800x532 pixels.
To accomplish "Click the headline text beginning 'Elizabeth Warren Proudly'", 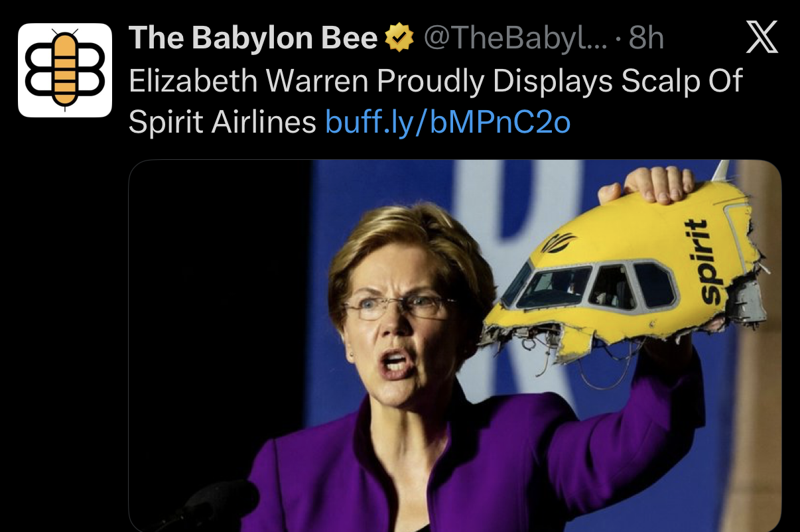I will (x=435, y=80).
